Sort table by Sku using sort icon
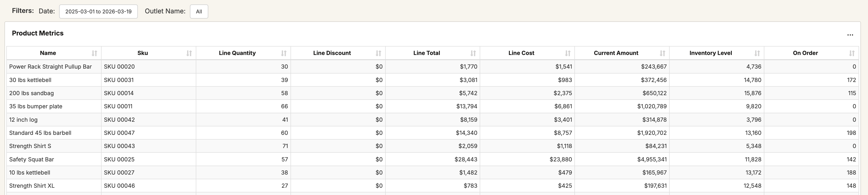This screenshot has height=195, width=868. click(x=189, y=53)
